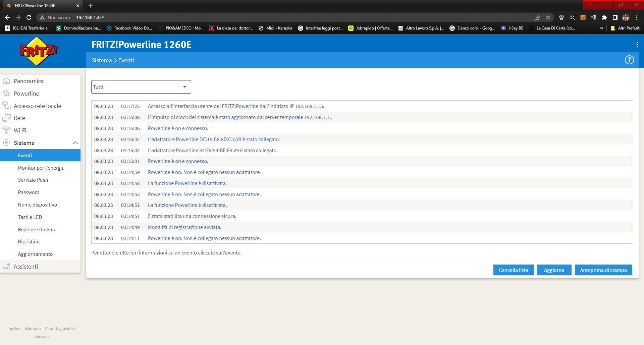Open the Indice footer link
Screen dimensions: 644x345
[14, 329]
